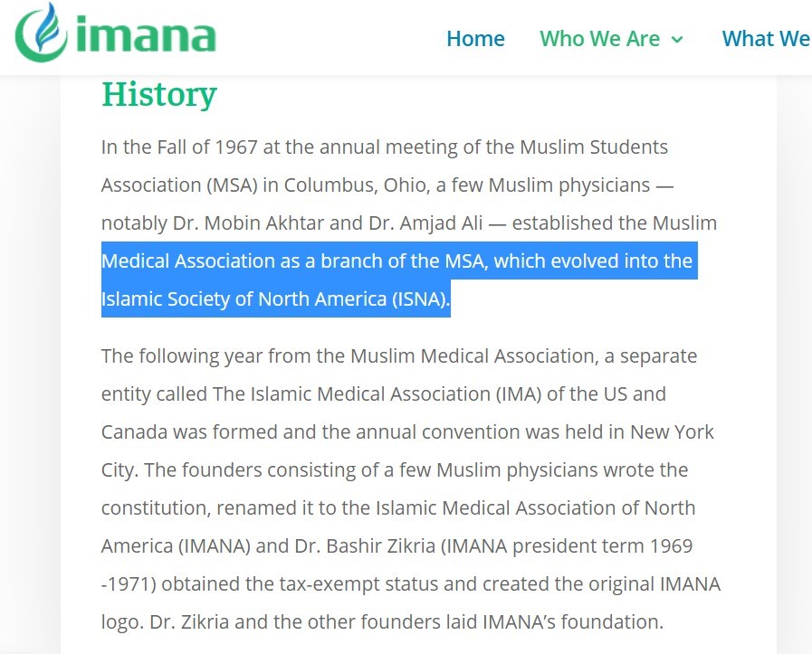Image resolution: width=812 pixels, height=654 pixels.
Task: Expand the Who We Are dropdown chevron
Action: (677, 39)
